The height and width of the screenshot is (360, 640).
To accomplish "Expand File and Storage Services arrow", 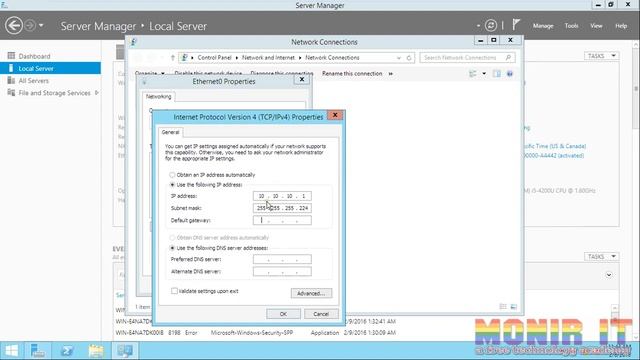I will point(97,93).
